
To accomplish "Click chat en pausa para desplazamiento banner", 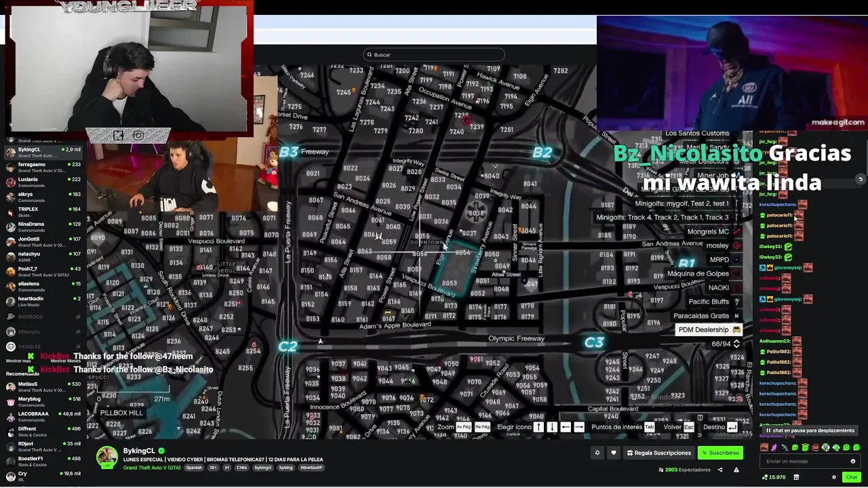I will point(810,430).
